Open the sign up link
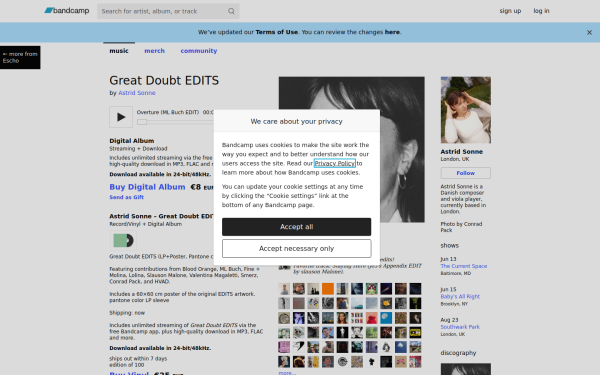The image size is (600, 375). coord(510,11)
